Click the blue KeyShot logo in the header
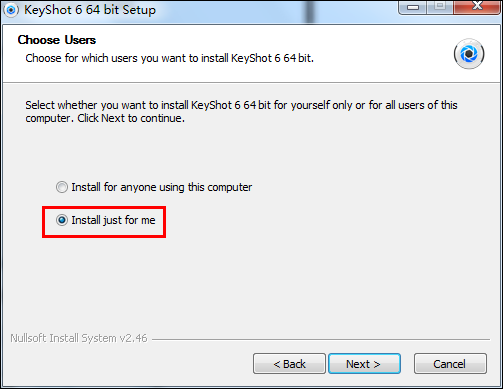This screenshot has width=503, height=389. [x=469, y=54]
